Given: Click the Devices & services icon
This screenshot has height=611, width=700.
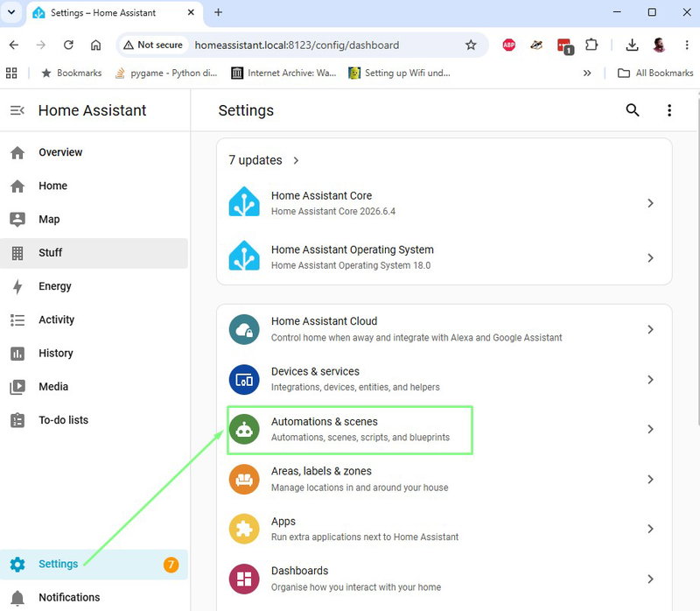Looking at the screenshot, I should 244,380.
